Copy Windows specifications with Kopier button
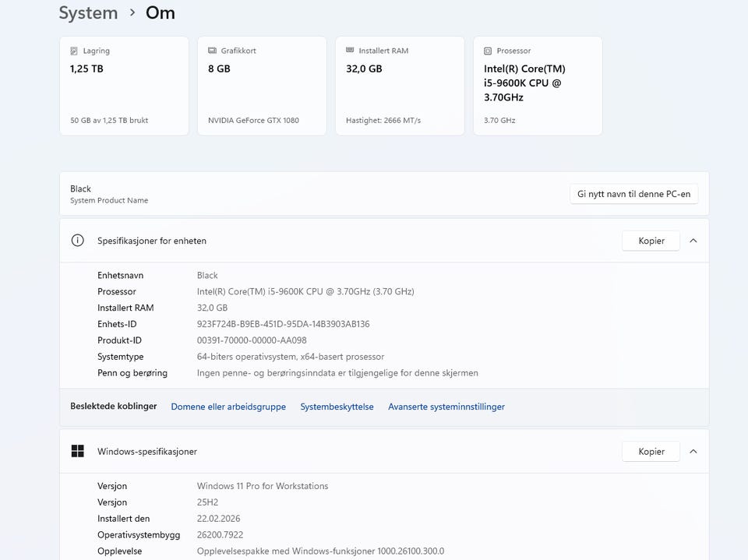The height and width of the screenshot is (560, 748). pos(651,451)
